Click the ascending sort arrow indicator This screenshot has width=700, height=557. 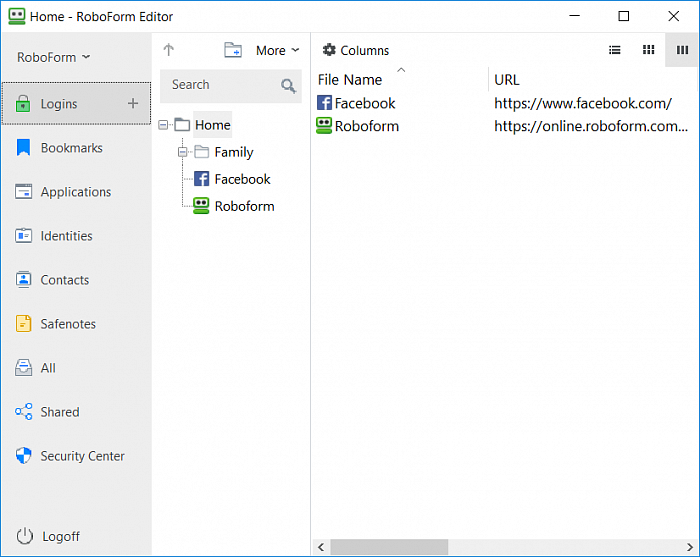(x=401, y=70)
